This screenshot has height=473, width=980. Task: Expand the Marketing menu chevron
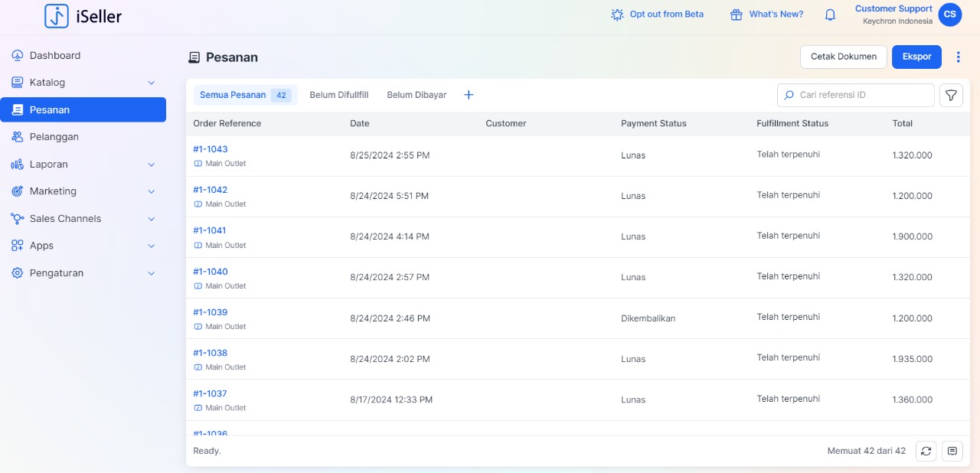click(151, 191)
